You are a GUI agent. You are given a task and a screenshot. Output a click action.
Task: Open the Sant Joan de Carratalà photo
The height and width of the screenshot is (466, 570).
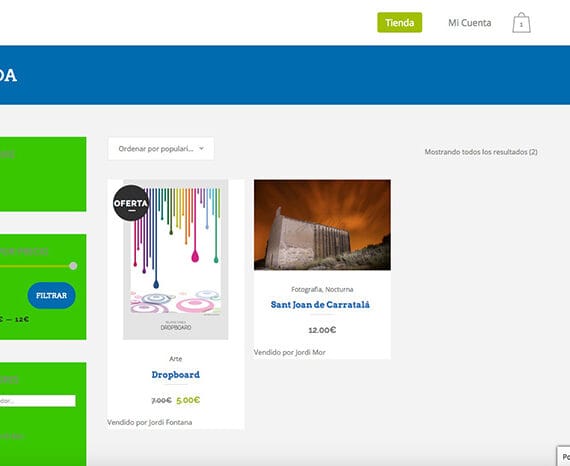(x=322, y=225)
